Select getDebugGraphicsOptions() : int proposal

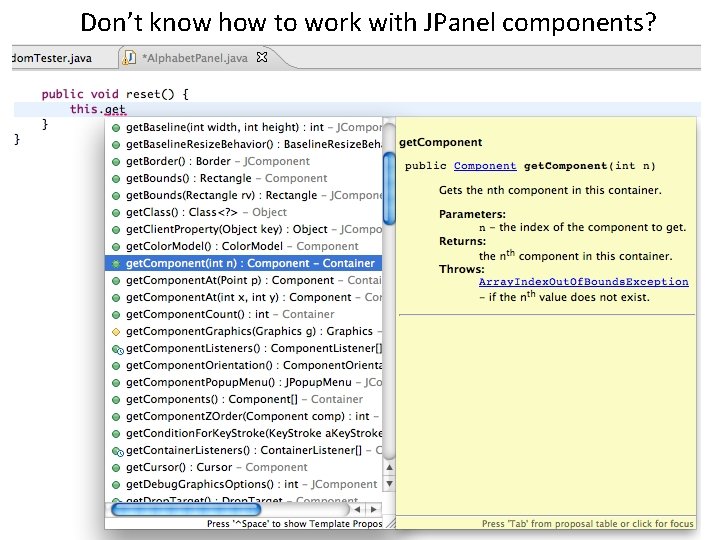pyautogui.click(x=243, y=484)
